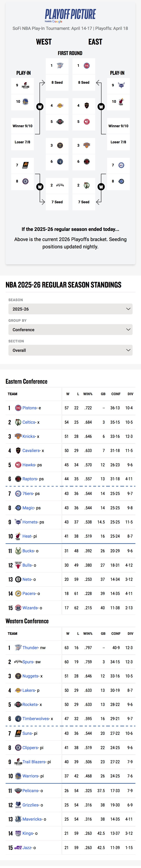Viewport: 141px width, 868px height.
Task: Click the Thunder logo in West bracket
Action: (x=60, y=65)
